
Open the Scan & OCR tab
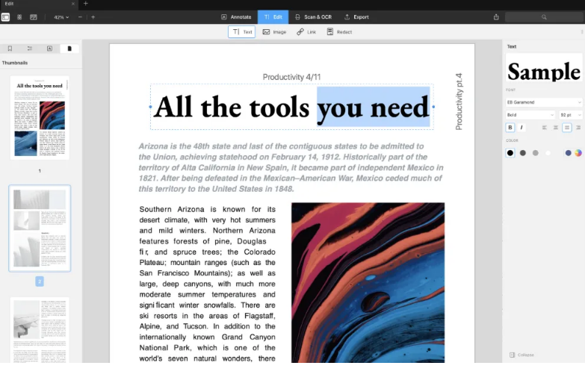click(312, 17)
